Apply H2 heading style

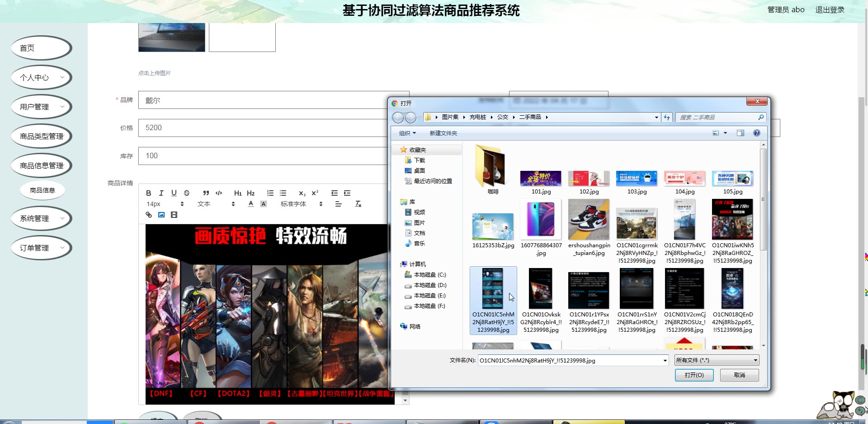click(251, 193)
